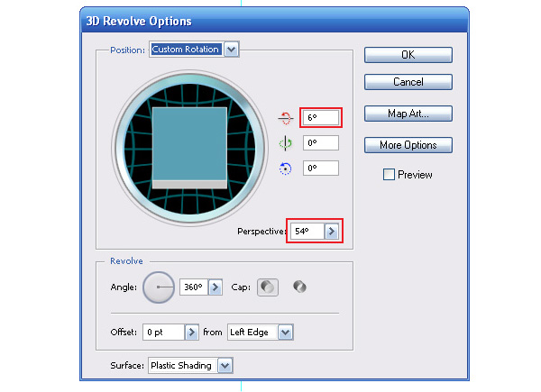Click the revolve Angle dial

pos(159,287)
